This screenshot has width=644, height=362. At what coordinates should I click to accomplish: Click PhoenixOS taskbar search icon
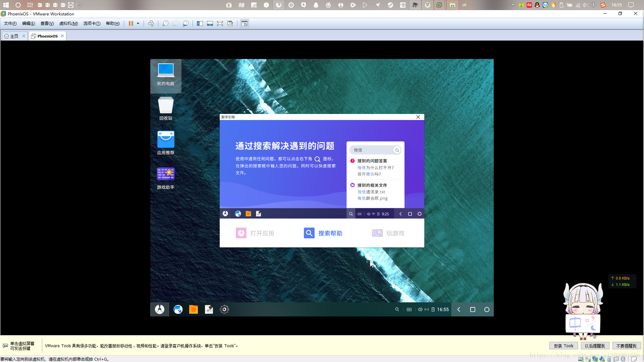[x=397, y=309]
